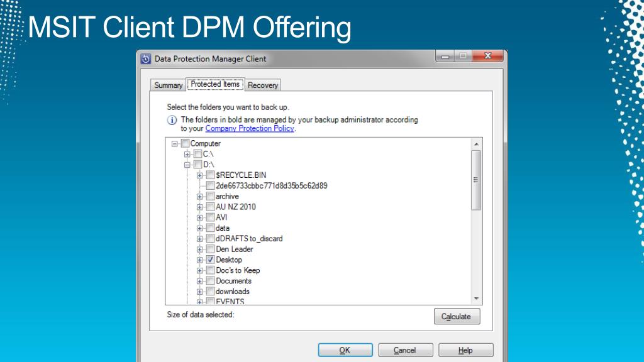Select the Den Leader folder label
The image size is (644, 362).
coord(235,249)
